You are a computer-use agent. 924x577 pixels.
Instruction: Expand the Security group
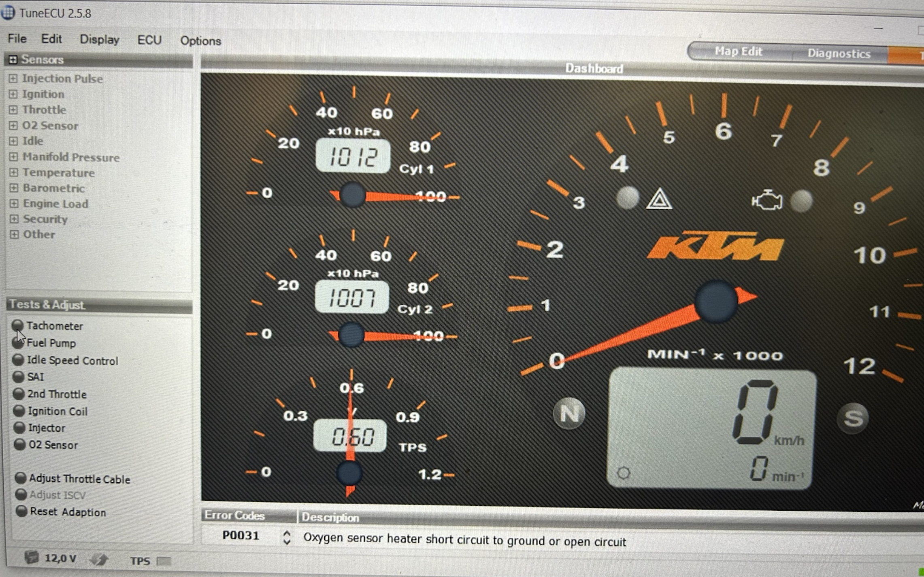(14, 219)
